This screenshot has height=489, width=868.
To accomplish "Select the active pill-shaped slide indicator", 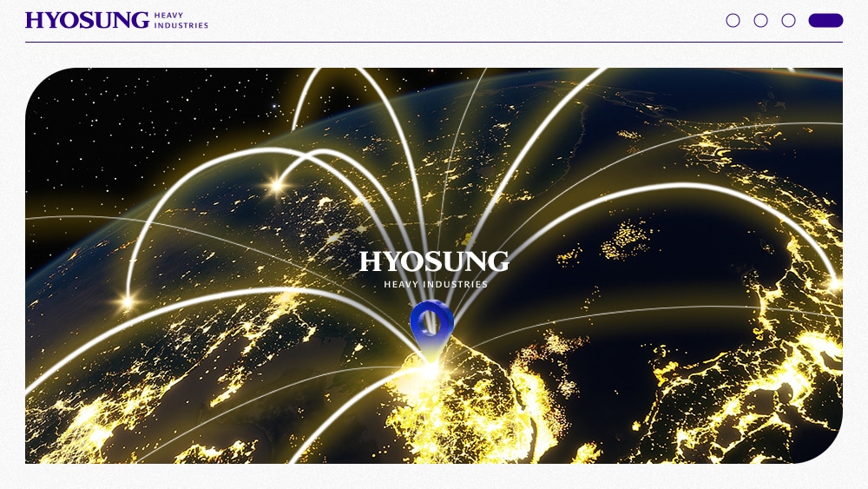I will [x=825, y=21].
